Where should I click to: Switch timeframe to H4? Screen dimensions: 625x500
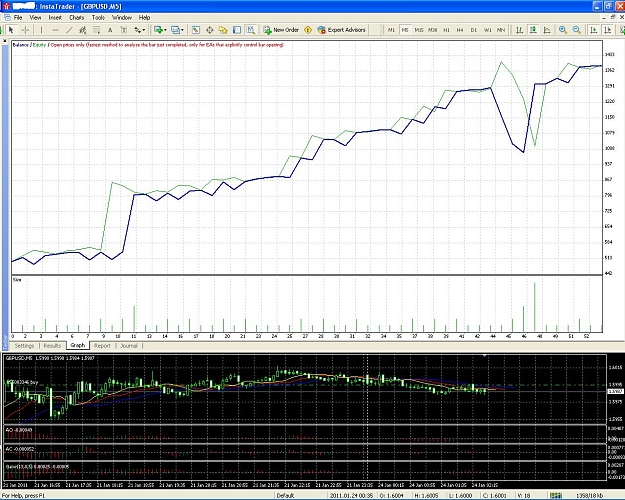[460, 30]
